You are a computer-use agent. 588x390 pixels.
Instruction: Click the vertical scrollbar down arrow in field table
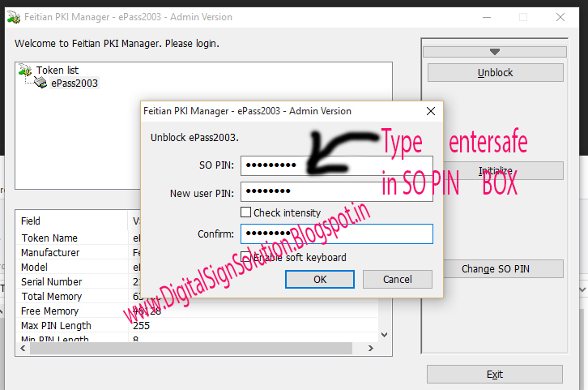[385, 334]
